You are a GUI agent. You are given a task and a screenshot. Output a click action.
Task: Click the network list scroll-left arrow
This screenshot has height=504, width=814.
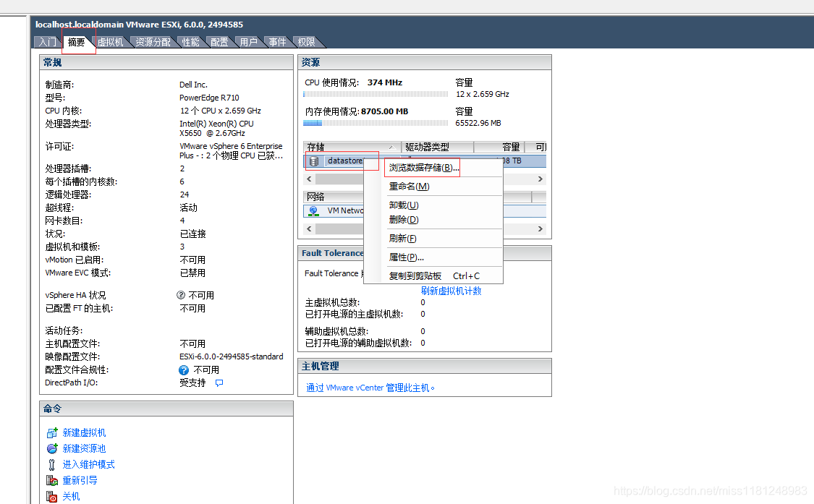[x=310, y=229]
